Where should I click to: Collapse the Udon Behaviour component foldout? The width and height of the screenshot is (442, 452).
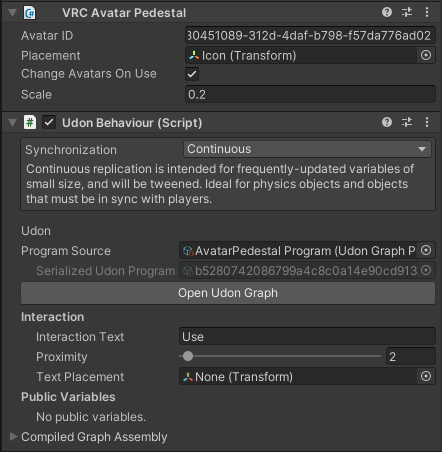[x=12, y=123]
